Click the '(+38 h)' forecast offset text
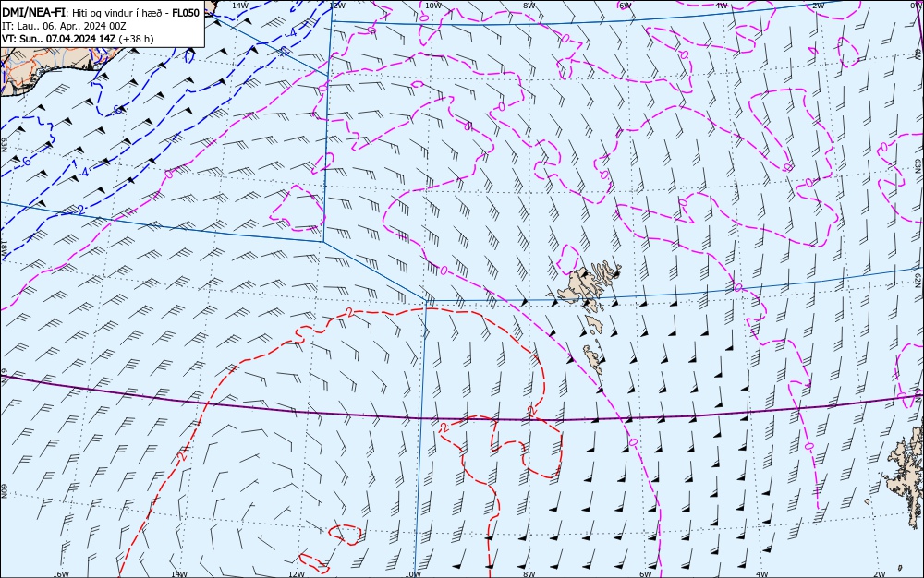The height and width of the screenshot is (578, 924). (136, 39)
